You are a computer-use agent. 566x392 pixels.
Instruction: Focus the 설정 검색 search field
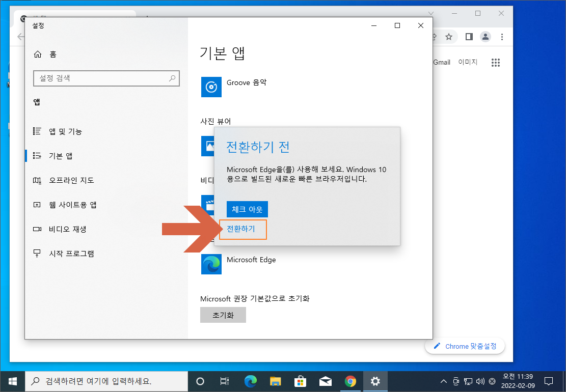tap(106, 78)
